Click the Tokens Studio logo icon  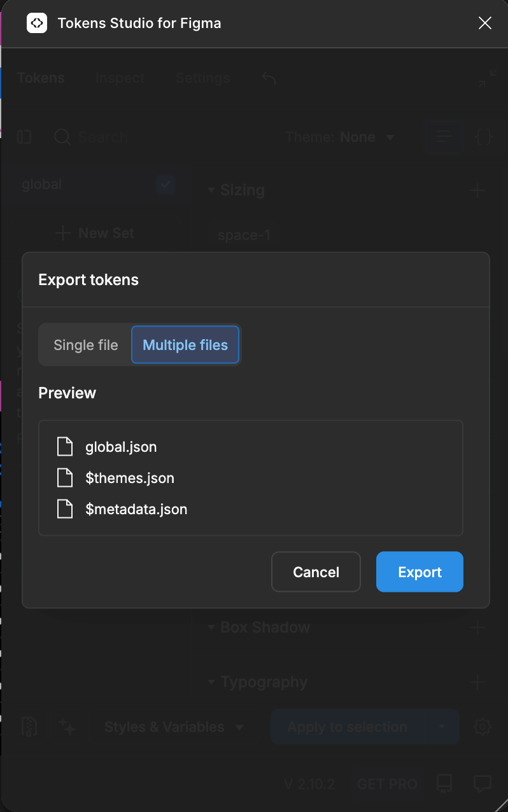tap(37, 23)
